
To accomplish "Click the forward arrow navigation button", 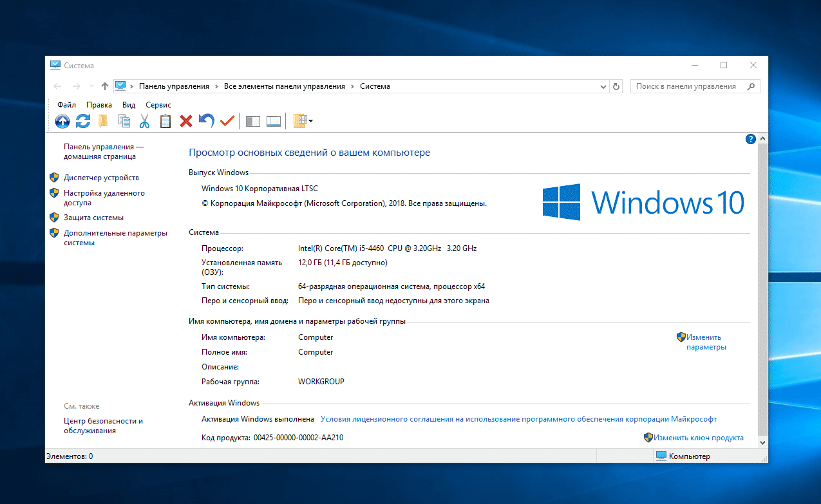I will [77, 86].
